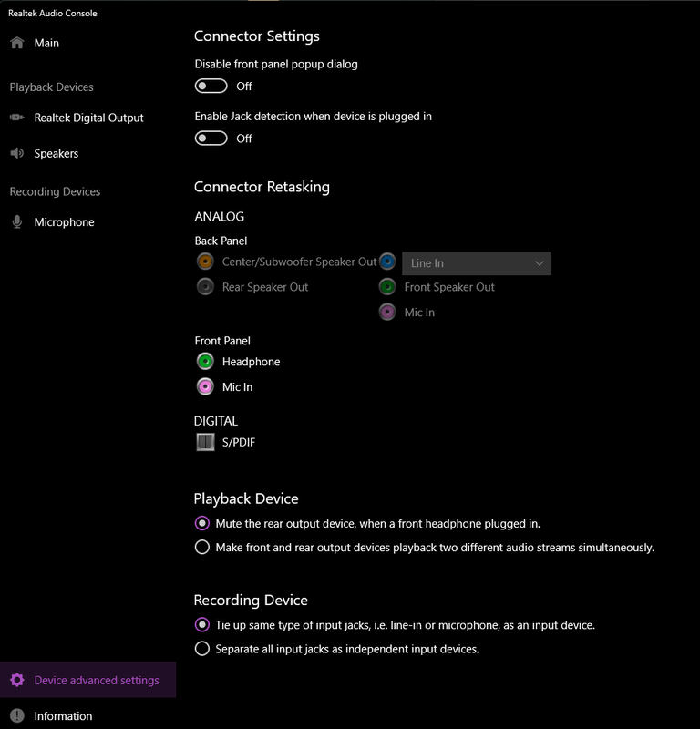Click the Rear Speaker Out jack icon

[205, 287]
